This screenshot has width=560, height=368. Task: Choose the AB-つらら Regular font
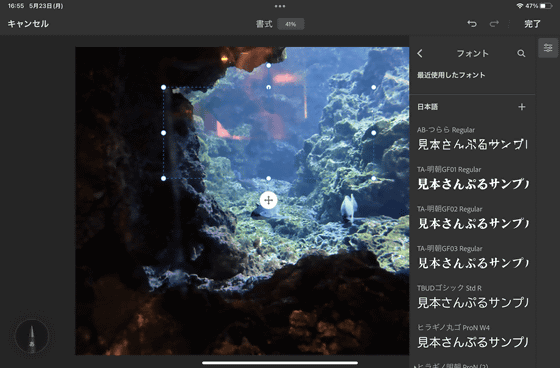(472, 139)
